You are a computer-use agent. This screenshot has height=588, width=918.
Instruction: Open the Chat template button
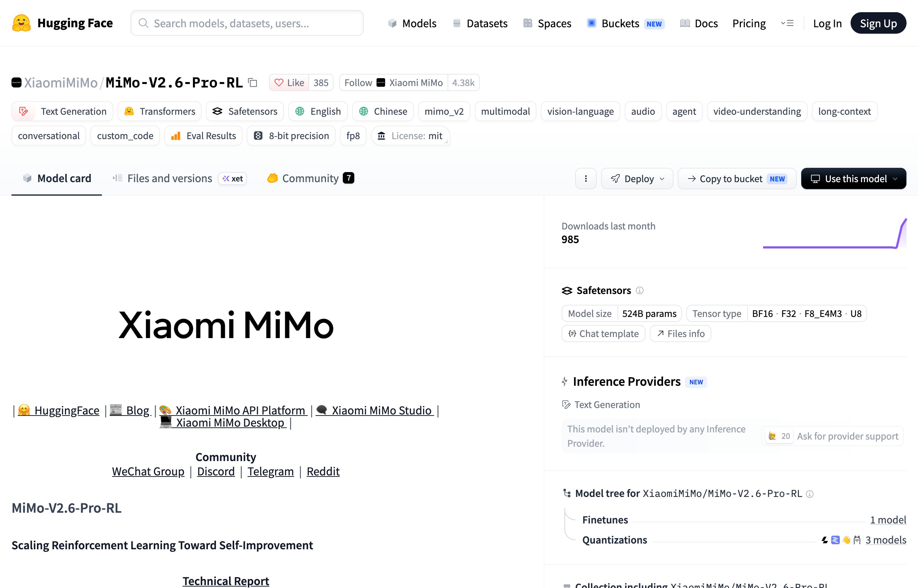604,334
